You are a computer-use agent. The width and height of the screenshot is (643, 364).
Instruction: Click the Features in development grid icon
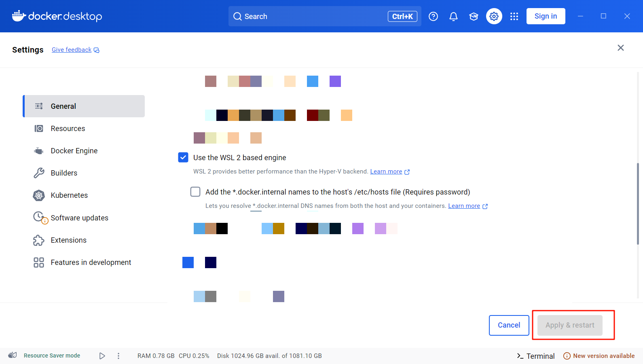point(39,262)
